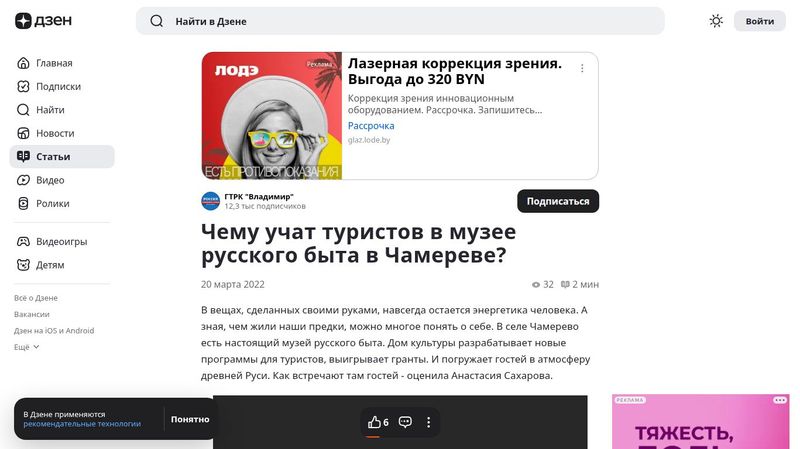Open the LODE ad options menu
Image resolution: width=800 pixels, height=449 pixels.
point(582,68)
